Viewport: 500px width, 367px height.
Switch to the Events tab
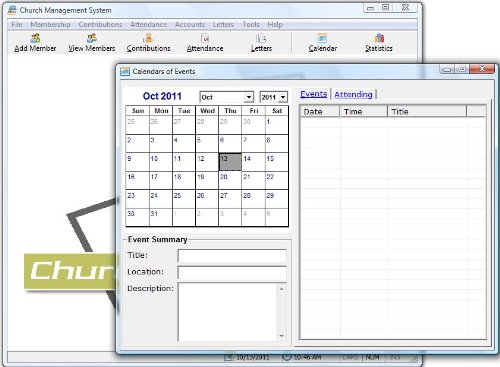click(313, 94)
